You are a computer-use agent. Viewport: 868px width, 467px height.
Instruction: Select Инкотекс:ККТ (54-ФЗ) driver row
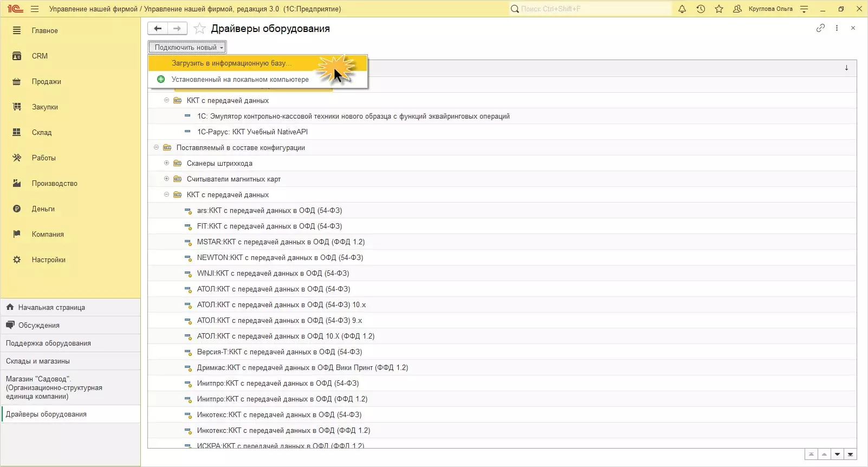502,414
